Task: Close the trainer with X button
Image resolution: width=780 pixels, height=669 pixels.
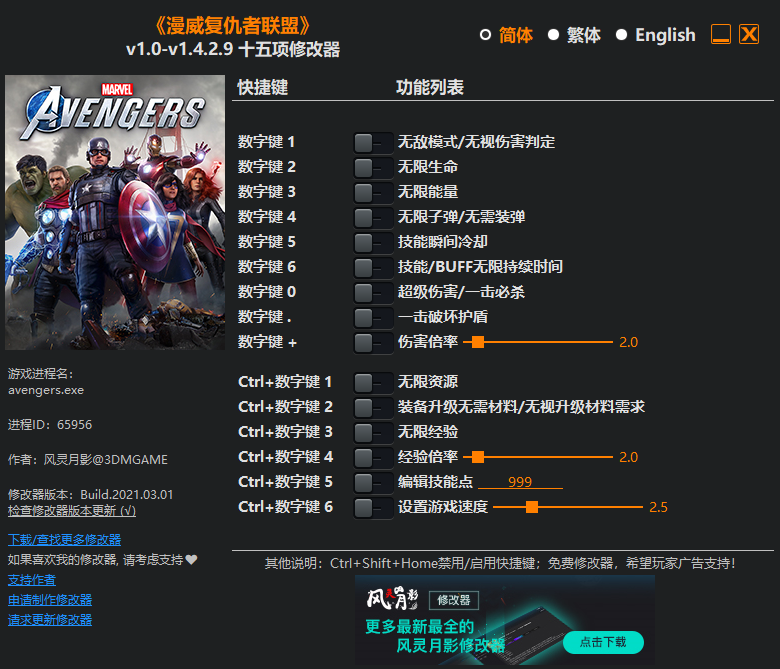Action: [x=749, y=34]
